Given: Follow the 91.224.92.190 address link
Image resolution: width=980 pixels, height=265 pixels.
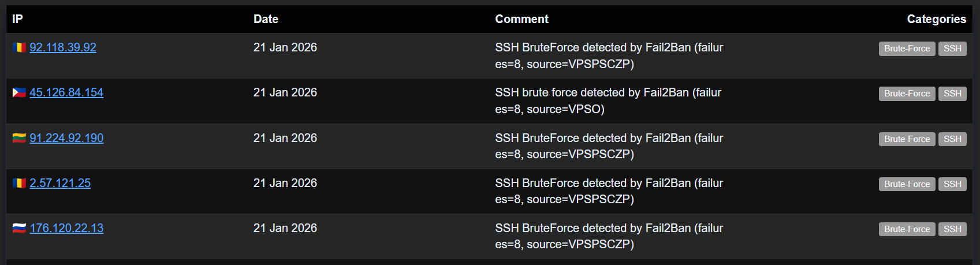Looking at the screenshot, I should (x=66, y=138).
